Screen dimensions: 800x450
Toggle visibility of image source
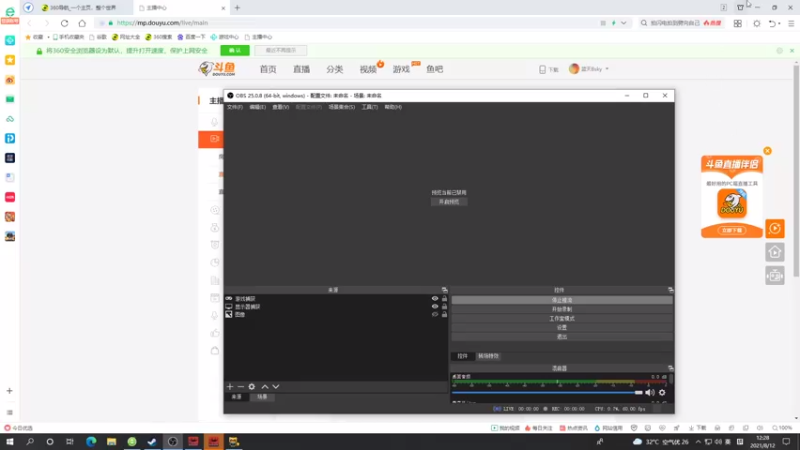point(435,315)
